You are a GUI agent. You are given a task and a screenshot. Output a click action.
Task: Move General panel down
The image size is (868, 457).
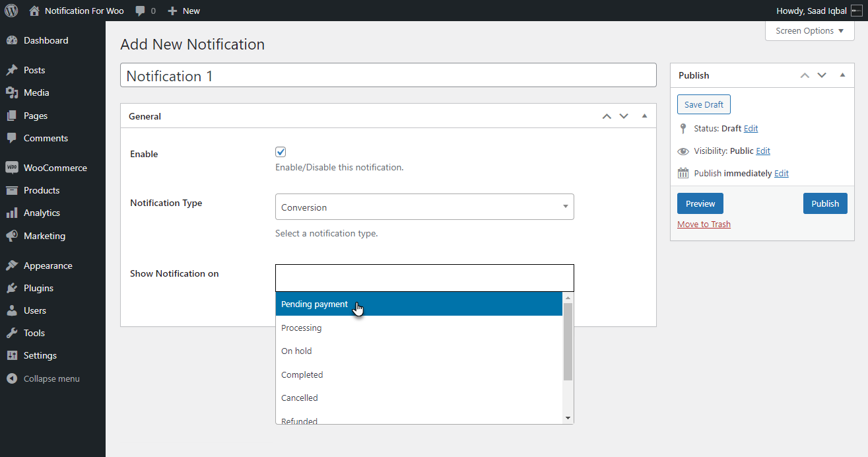click(624, 116)
